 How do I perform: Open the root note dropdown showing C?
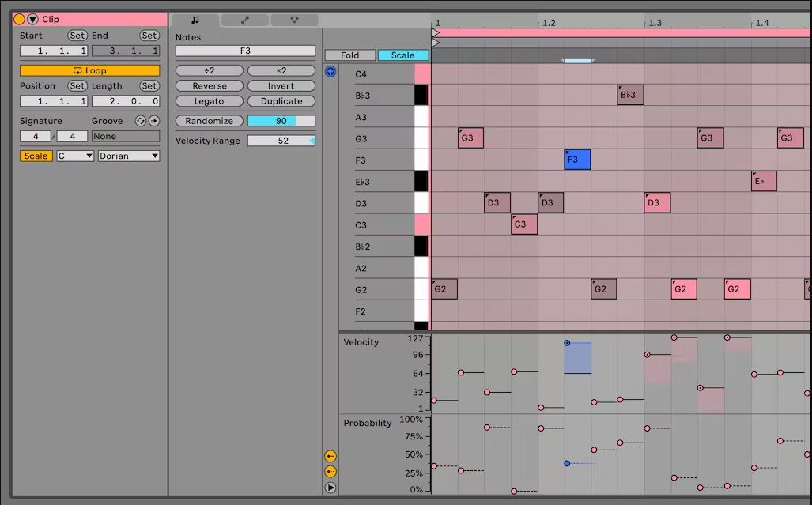point(74,156)
